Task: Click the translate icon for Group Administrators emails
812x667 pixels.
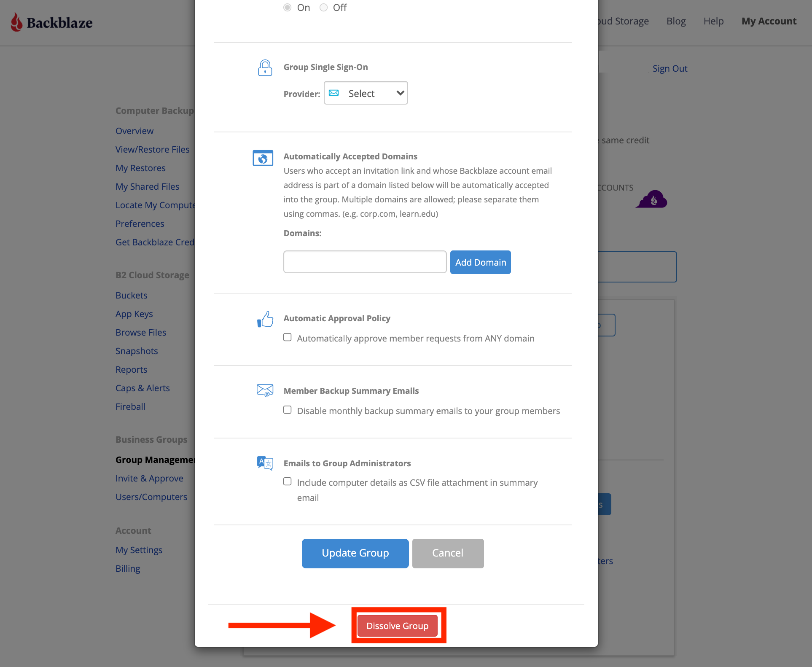Action: point(265,463)
